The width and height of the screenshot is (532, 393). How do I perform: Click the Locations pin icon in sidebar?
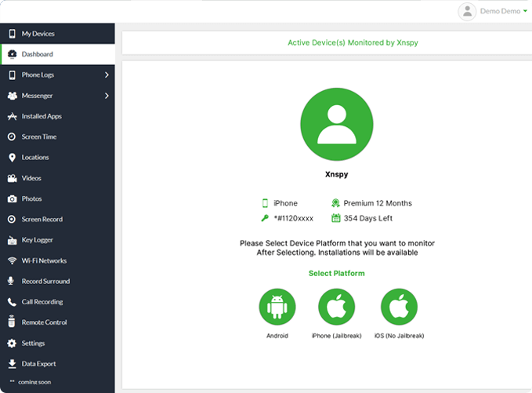pyautogui.click(x=13, y=158)
